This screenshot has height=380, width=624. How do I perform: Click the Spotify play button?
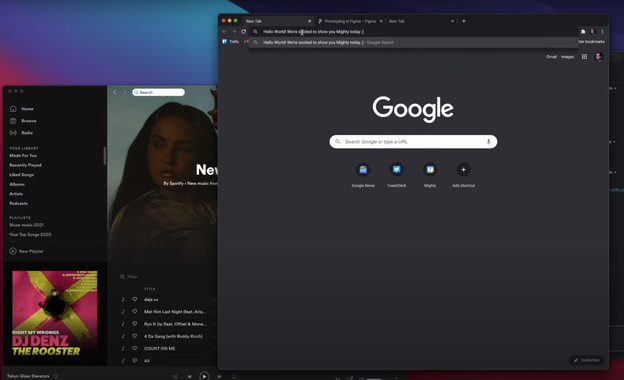[x=204, y=376]
